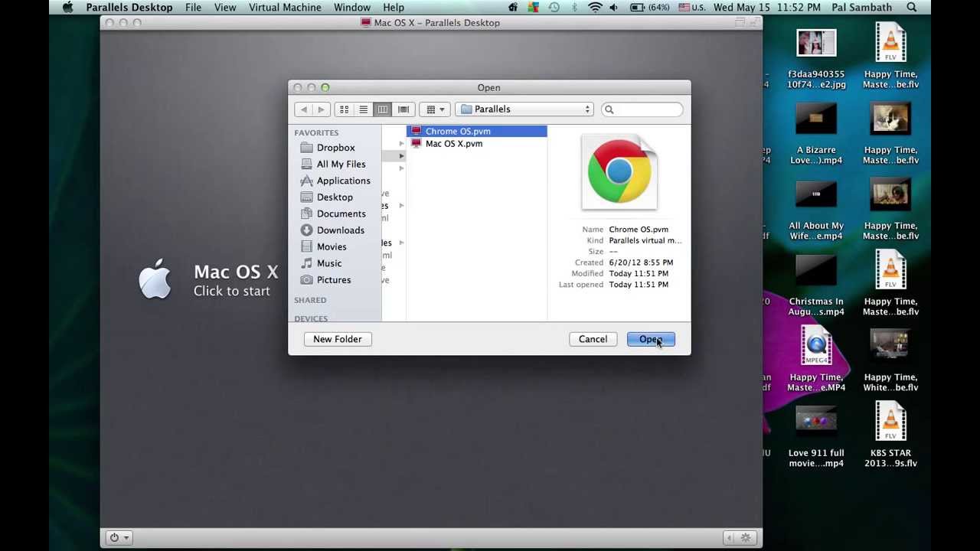Open Spotlight search magnifier

click(x=912, y=8)
